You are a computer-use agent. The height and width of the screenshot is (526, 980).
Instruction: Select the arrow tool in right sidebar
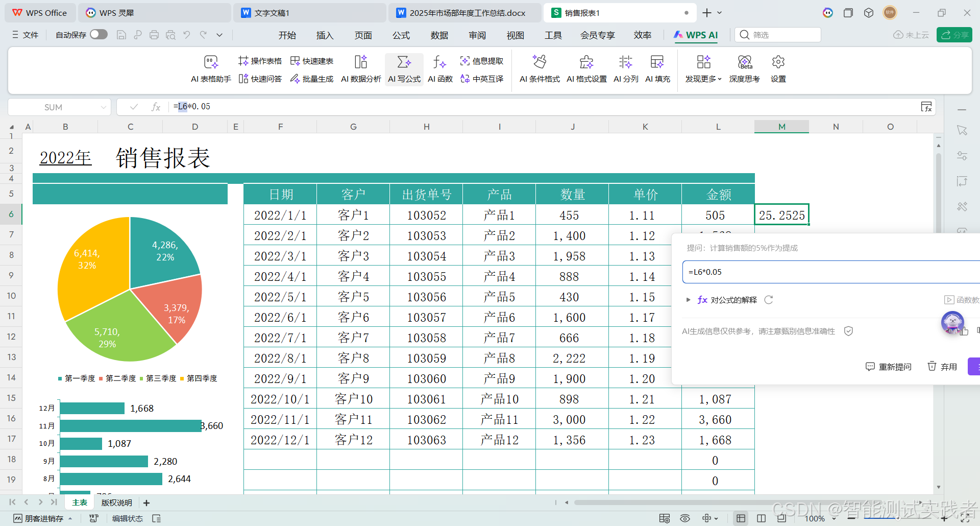962,131
